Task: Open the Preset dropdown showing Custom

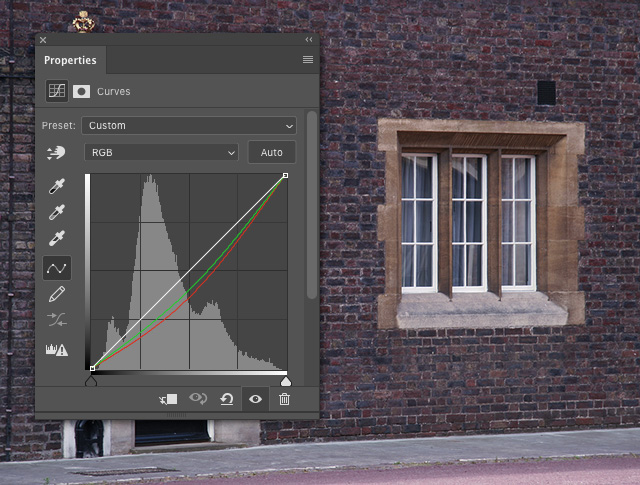Action: [x=190, y=126]
